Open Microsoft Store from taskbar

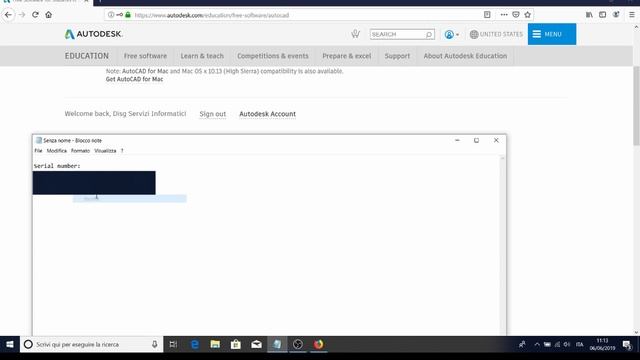pyautogui.click(x=236, y=344)
